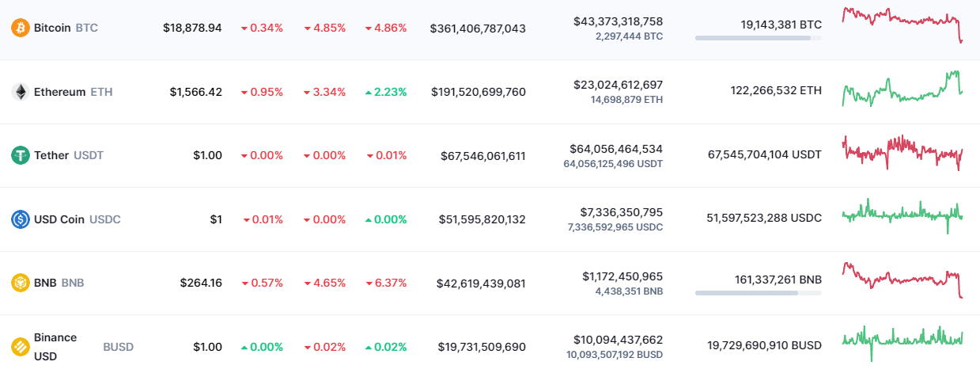
Task: Click the BNB yellow logo icon
Action: [20, 283]
